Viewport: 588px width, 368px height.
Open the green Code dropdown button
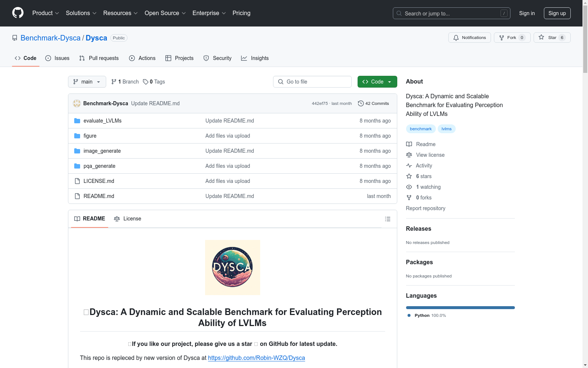(377, 82)
